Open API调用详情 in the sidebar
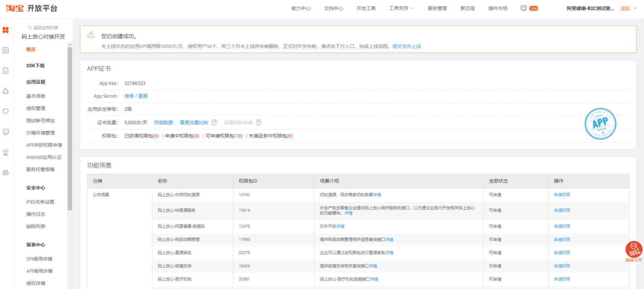Screen dimensions: 644x289 [x=39, y=271]
